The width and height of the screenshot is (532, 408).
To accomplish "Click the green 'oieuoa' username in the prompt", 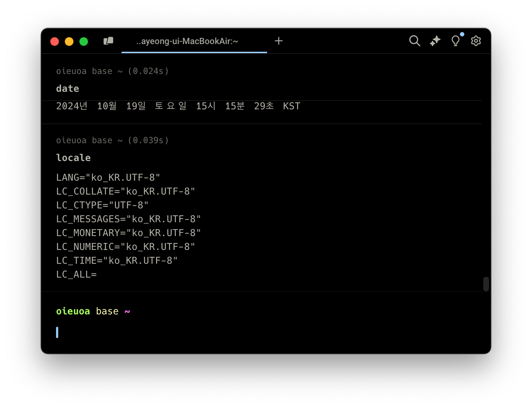I will click(x=73, y=311).
